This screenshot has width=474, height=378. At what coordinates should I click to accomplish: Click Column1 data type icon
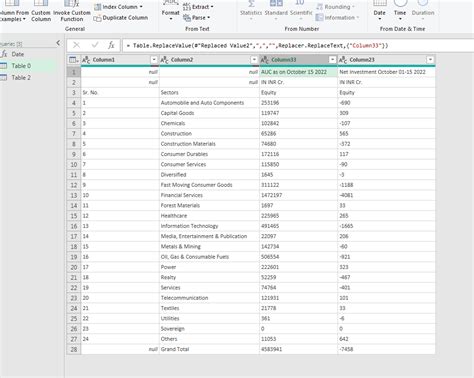(86, 60)
